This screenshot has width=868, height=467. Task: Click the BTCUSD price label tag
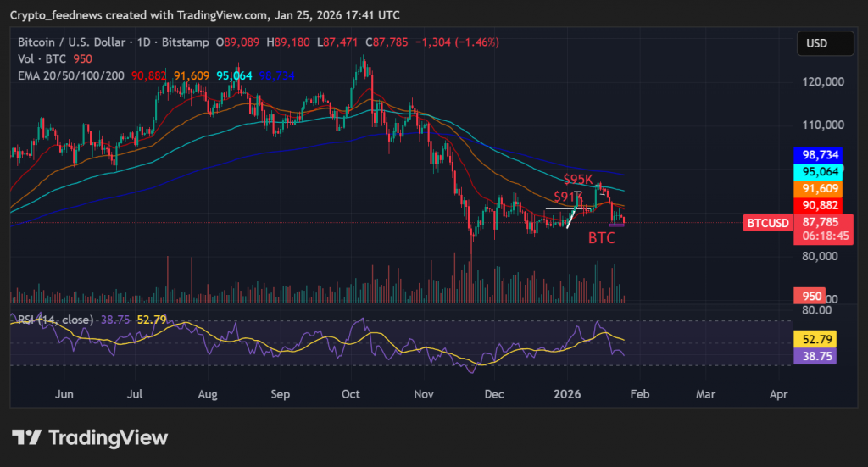tap(768, 223)
